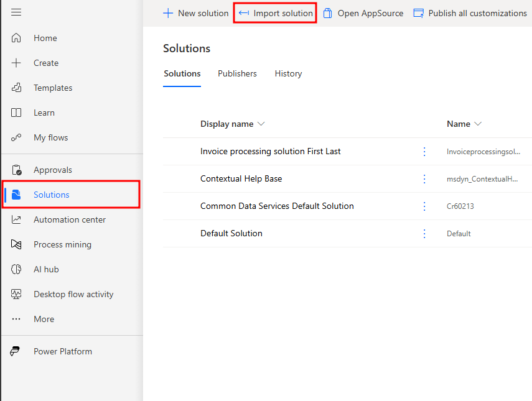
Task: Click the More ellipsis icon
Action: pyautogui.click(x=16, y=319)
